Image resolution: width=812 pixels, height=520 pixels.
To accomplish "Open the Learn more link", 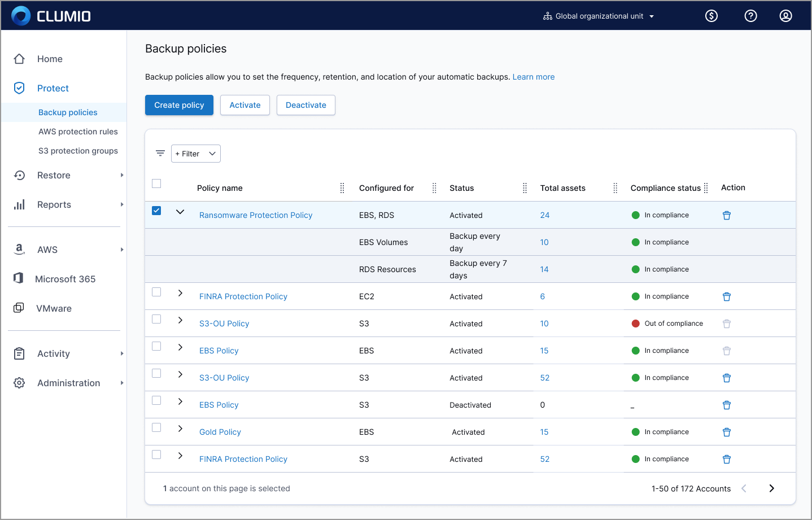I will pos(533,77).
